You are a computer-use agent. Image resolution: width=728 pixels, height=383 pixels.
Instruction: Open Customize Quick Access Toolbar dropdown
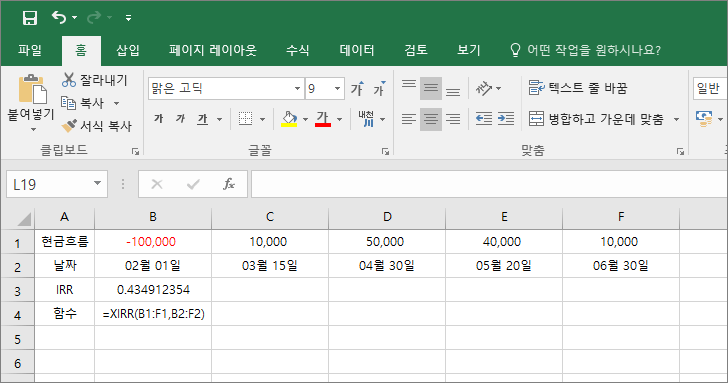[129, 18]
